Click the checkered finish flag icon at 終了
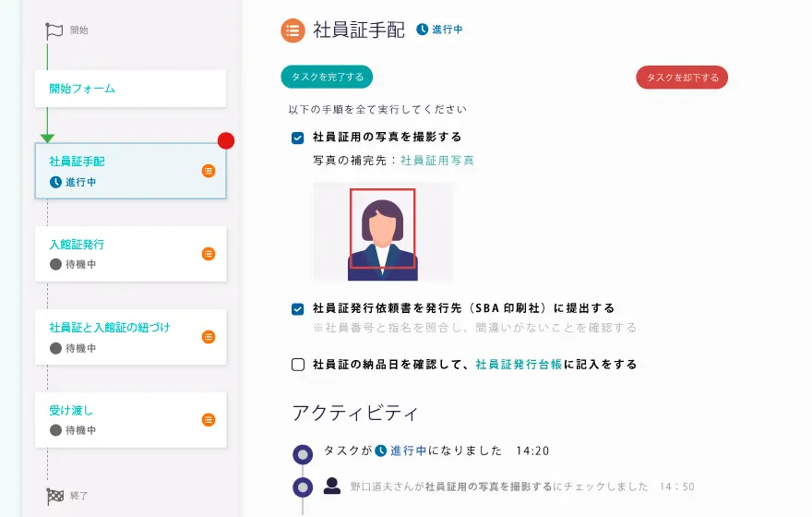This screenshot has width=812, height=517. [54, 496]
